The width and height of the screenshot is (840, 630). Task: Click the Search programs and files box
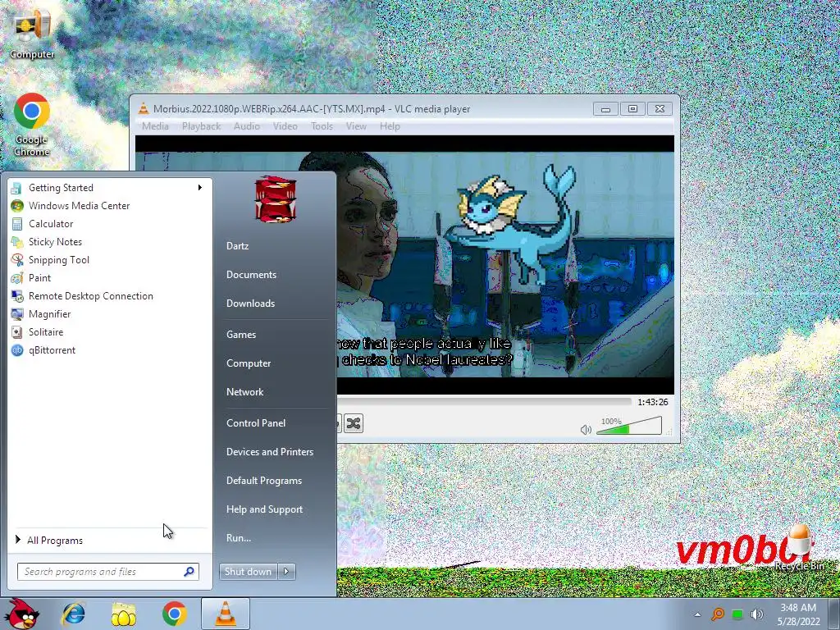tap(107, 572)
